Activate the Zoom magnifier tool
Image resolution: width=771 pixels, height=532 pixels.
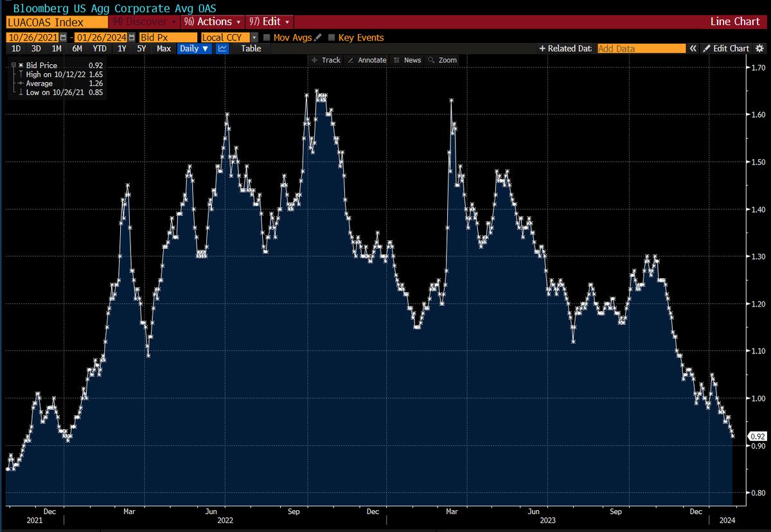(x=442, y=60)
